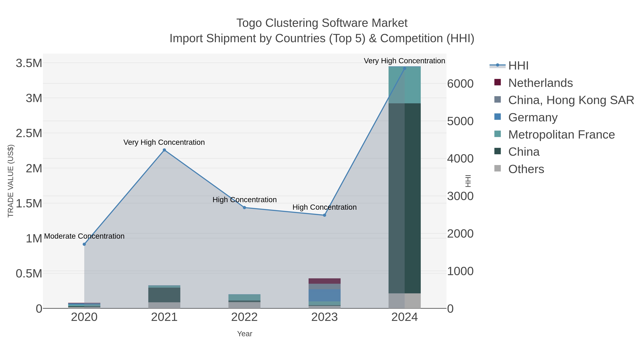Click the 5000 HHI axis tick
644x362 pixels.
(460, 121)
